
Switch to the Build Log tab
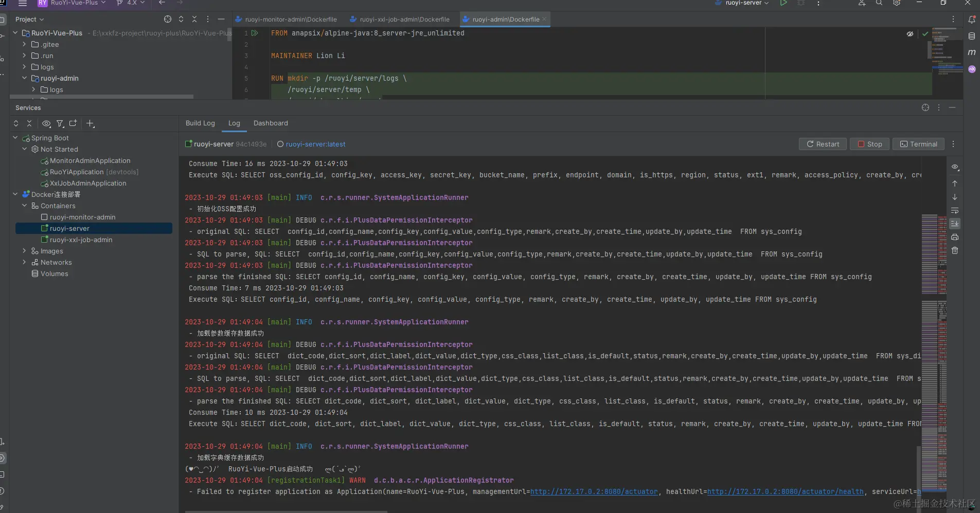click(x=200, y=123)
